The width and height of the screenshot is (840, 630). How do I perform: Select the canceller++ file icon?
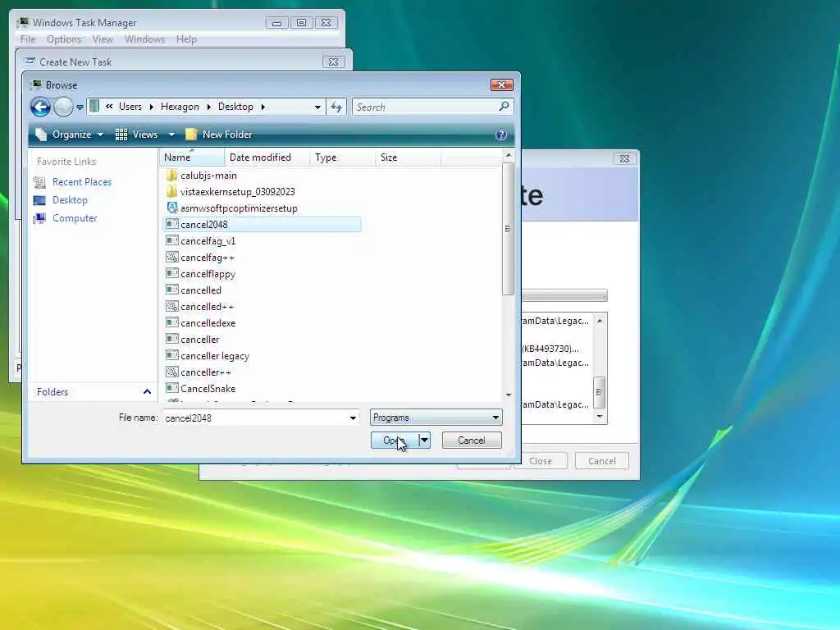[172, 372]
